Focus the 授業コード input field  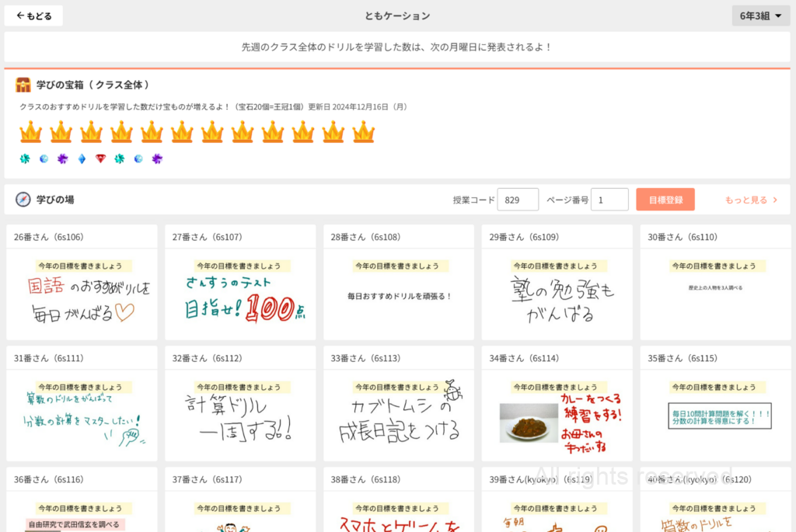[x=518, y=200]
